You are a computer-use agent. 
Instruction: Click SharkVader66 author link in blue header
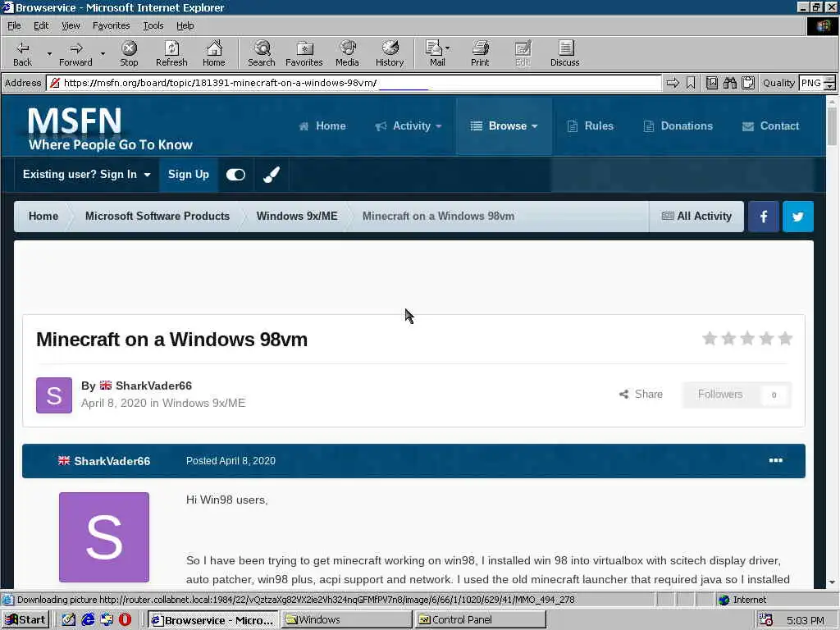coord(112,461)
